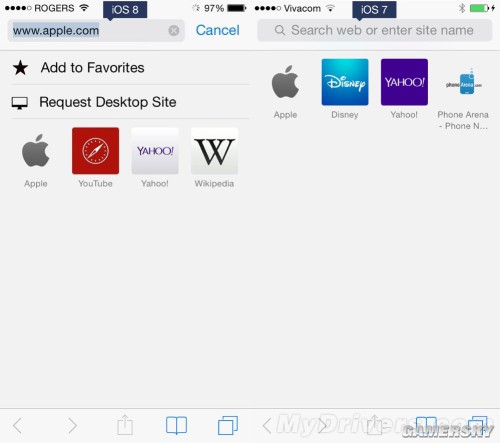Viewport: 500px width, 443px height.
Task: Tap the share icon in iOS 8 toolbar
Action: pyautogui.click(x=125, y=424)
